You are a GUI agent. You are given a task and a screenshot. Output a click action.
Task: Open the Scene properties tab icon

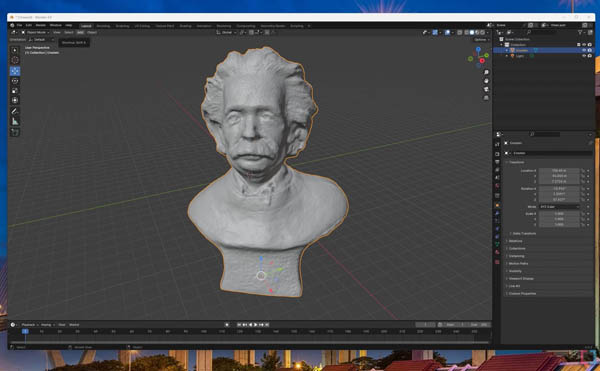[497, 178]
